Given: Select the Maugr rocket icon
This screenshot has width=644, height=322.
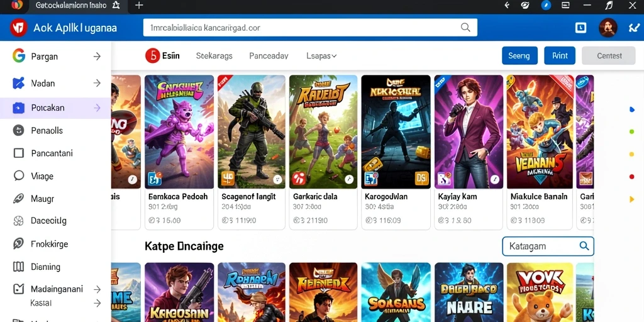Looking at the screenshot, I should pyautogui.click(x=18, y=199).
